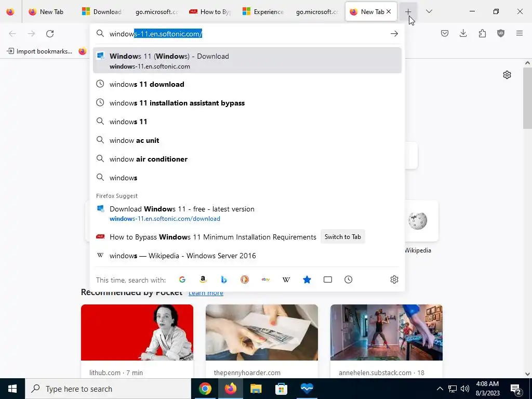Image resolution: width=532 pixels, height=399 pixels.
Task: Search this time with Amazon
Action: coord(203,280)
